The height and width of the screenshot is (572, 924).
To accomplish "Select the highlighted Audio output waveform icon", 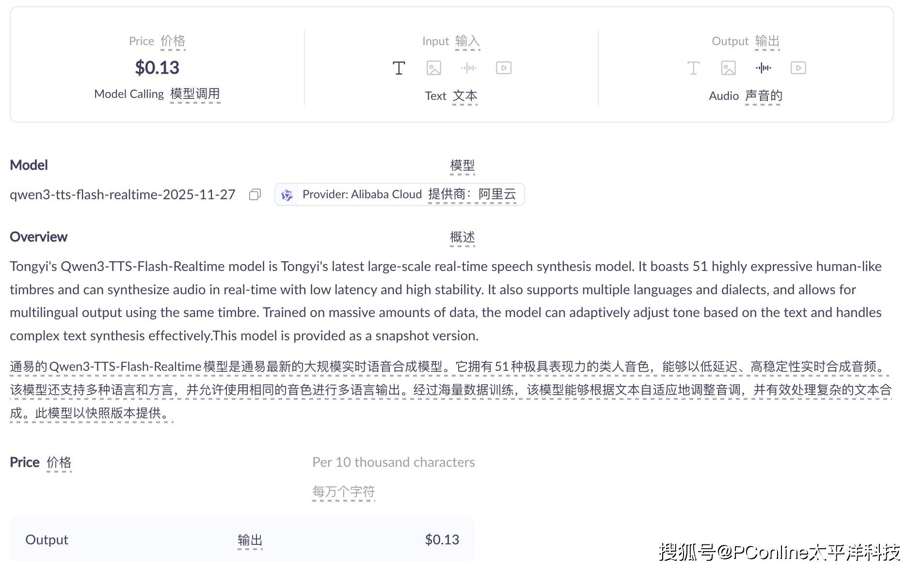I will coord(763,68).
